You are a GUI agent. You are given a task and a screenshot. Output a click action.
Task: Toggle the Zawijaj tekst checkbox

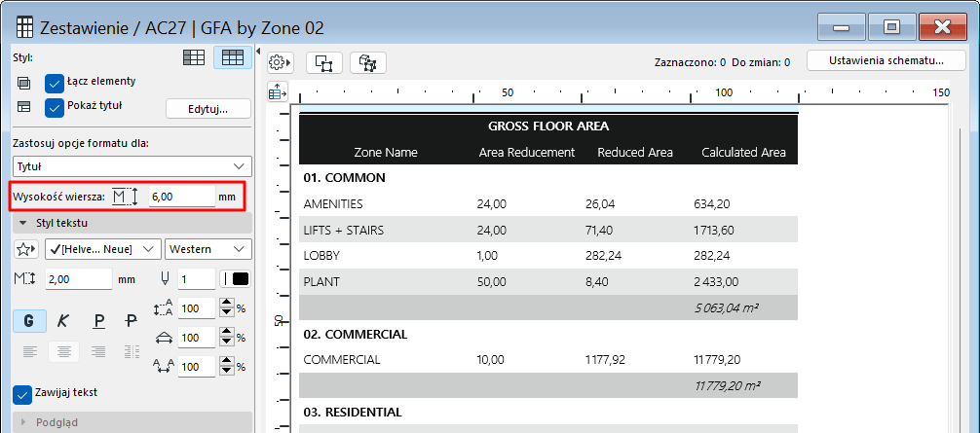click(x=21, y=394)
